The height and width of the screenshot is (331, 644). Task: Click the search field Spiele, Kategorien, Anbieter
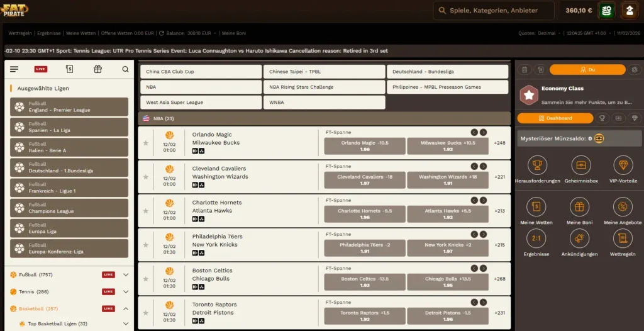(x=493, y=10)
